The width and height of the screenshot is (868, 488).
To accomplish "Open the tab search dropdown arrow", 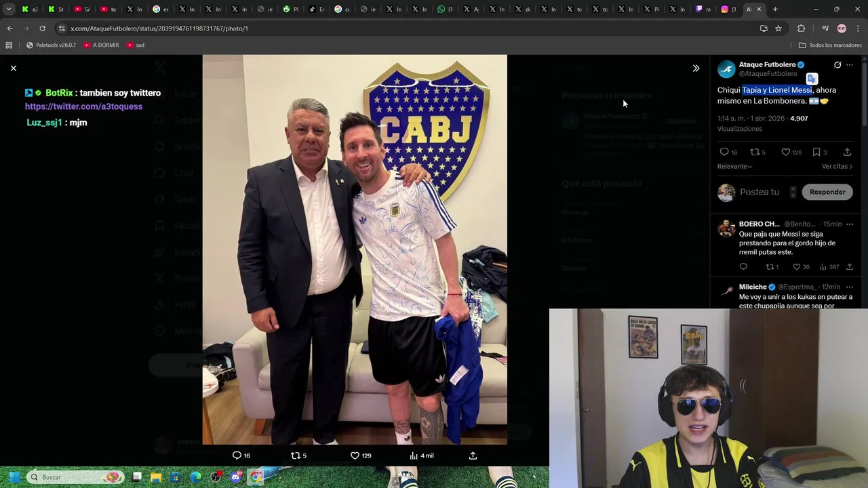I will pyautogui.click(x=9, y=9).
